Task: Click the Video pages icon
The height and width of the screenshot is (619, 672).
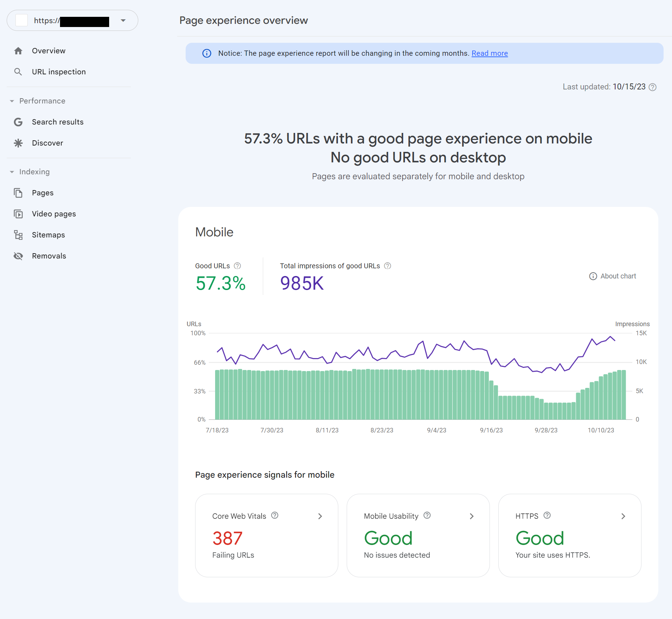Action: tap(18, 214)
